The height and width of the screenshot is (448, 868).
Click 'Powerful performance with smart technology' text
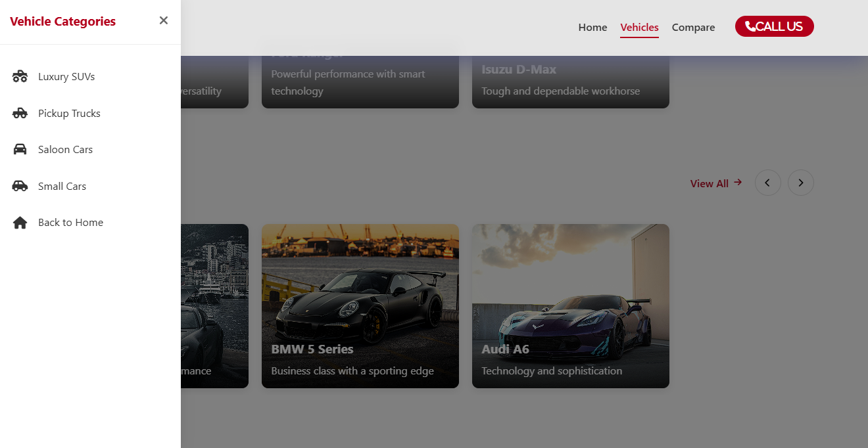(349, 82)
